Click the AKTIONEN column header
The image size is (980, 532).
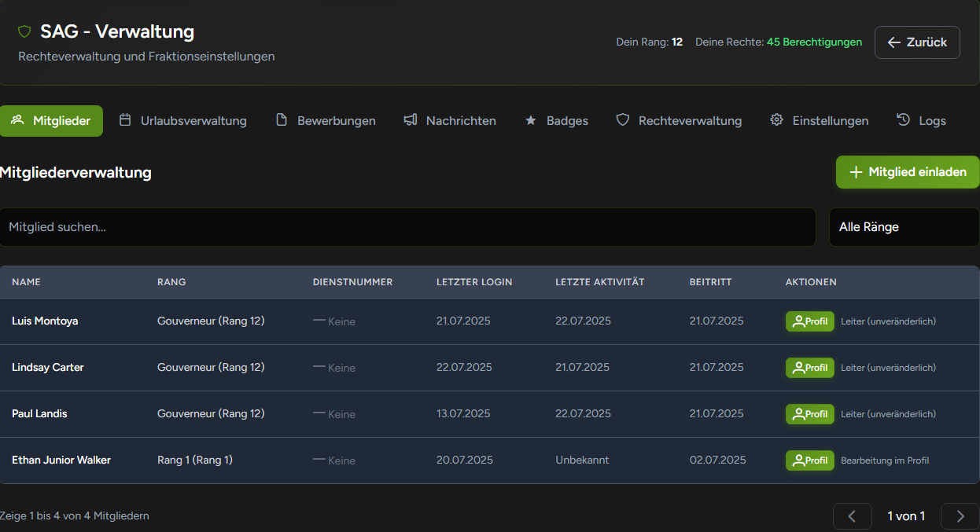(811, 282)
